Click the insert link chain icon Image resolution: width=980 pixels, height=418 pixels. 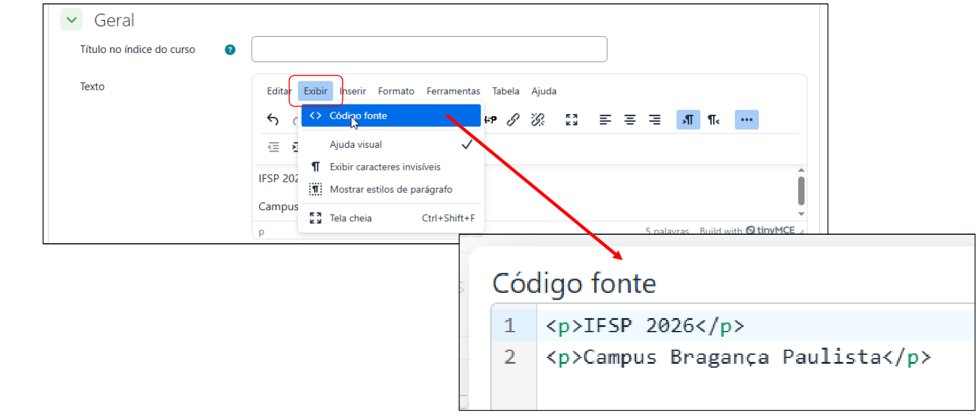pyautogui.click(x=514, y=119)
